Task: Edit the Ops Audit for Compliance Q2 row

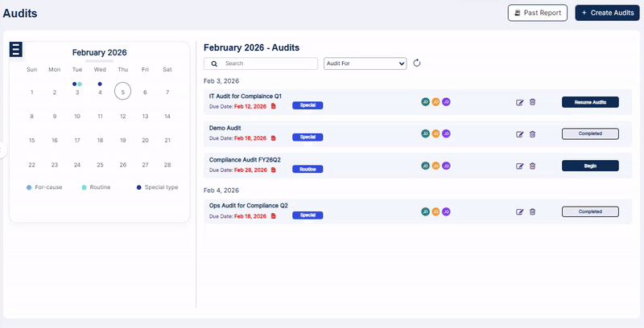Action: tap(519, 211)
